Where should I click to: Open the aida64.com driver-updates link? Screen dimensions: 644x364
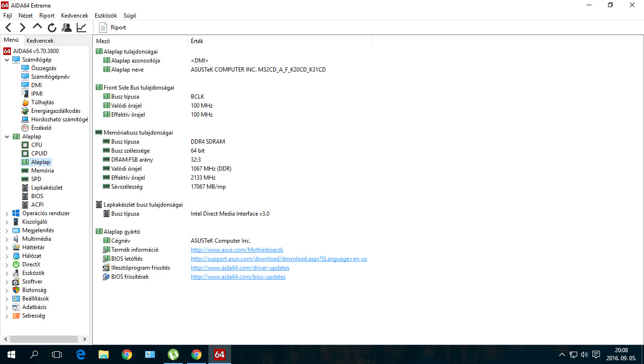point(240,268)
